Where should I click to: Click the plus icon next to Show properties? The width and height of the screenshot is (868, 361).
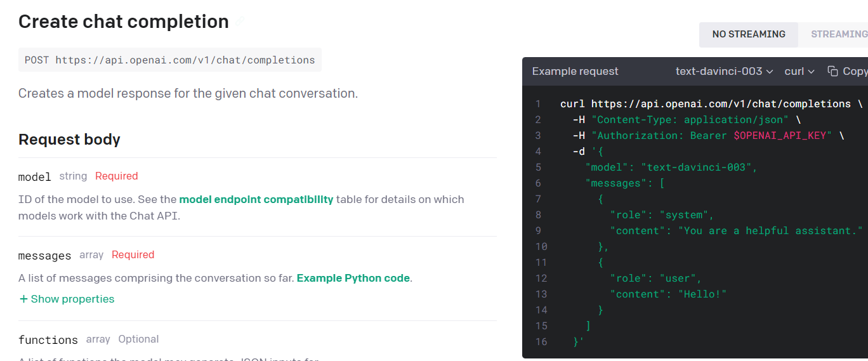coord(23,299)
